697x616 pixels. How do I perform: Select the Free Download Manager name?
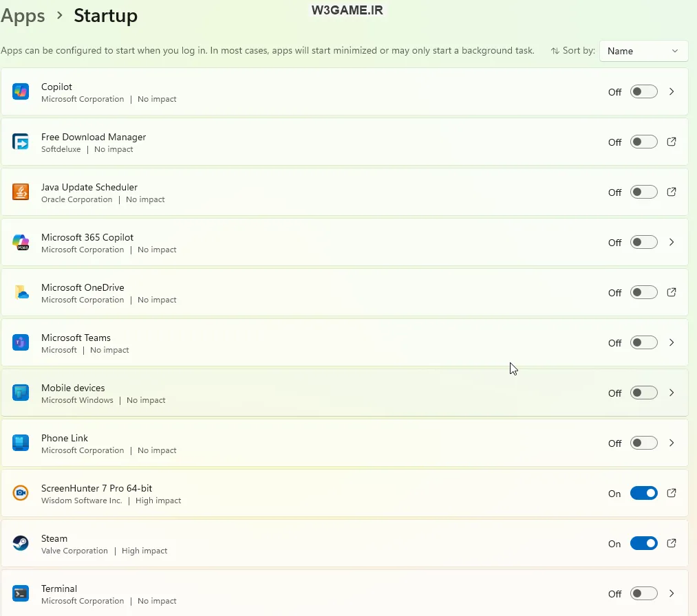tap(94, 137)
